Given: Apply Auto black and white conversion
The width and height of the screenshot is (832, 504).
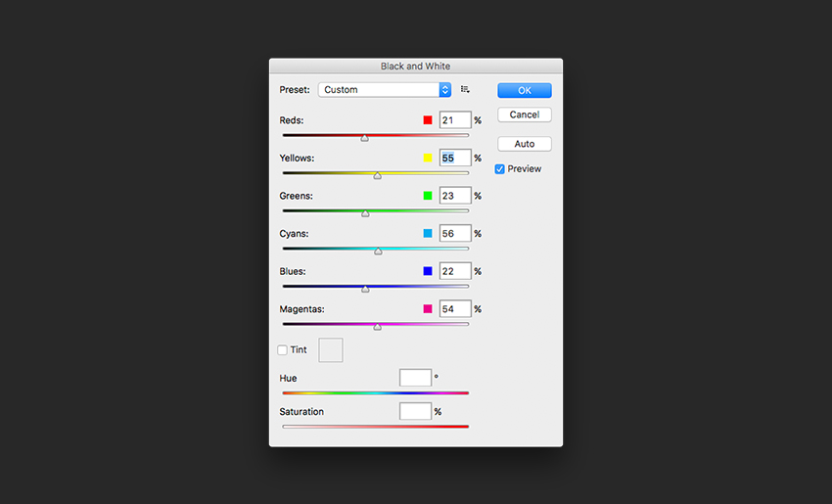Looking at the screenshot, I should click(525, 144).
